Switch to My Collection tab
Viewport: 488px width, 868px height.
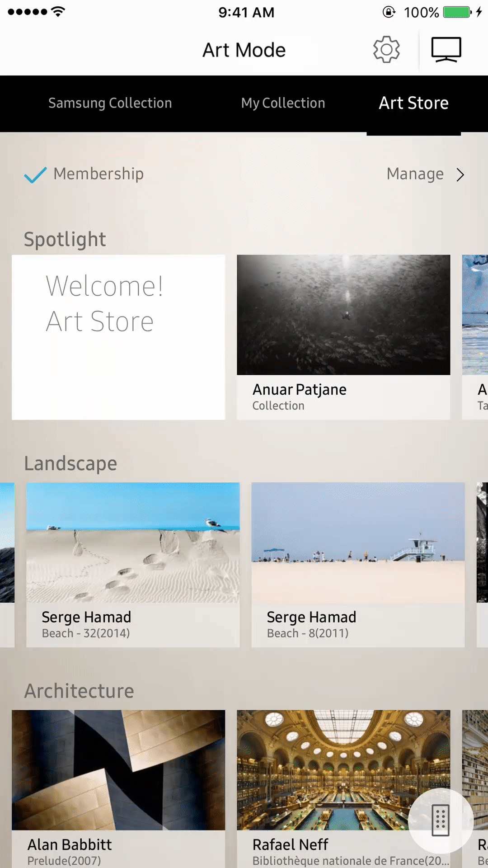pos(283,103)
